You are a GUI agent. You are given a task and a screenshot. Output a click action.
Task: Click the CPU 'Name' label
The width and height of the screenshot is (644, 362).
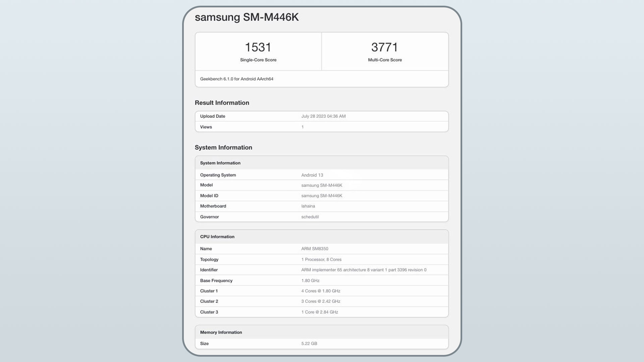click(x=206, y=249)
